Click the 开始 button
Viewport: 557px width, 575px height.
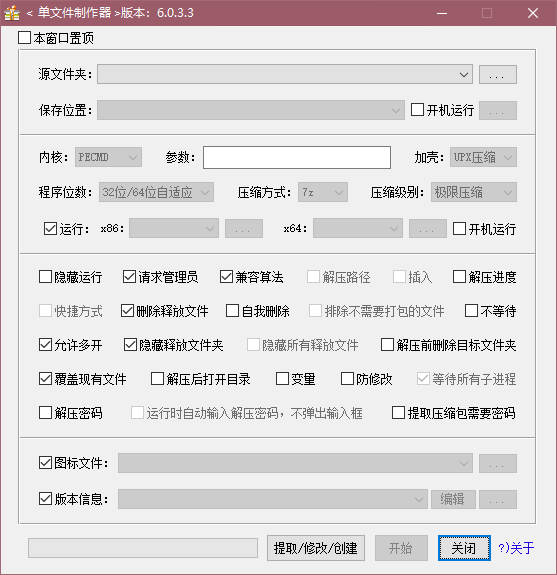point(401,548)
